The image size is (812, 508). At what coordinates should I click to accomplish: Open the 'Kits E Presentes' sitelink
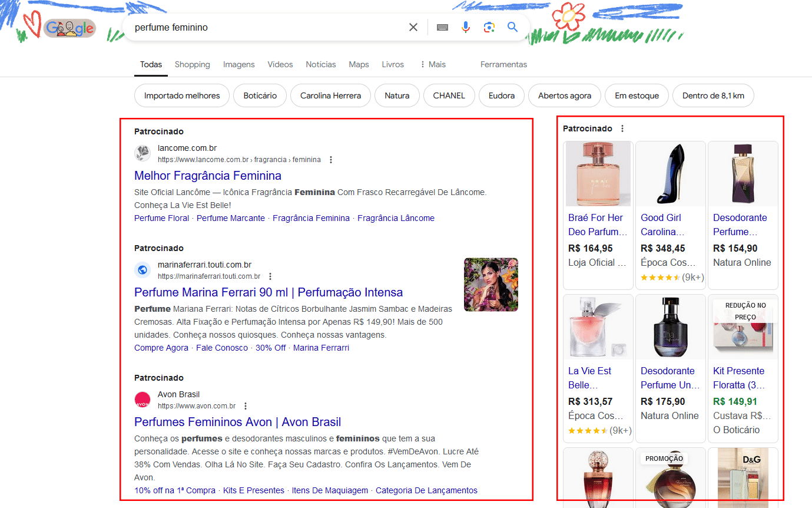point(254,490)
